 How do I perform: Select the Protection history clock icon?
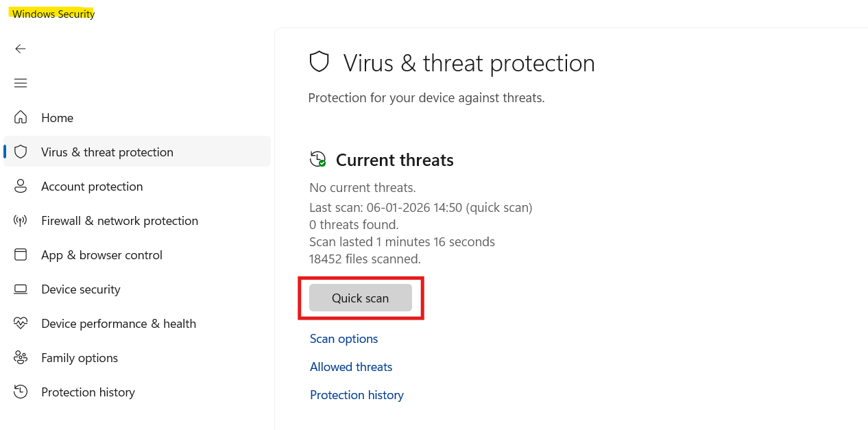pos(21,392)
